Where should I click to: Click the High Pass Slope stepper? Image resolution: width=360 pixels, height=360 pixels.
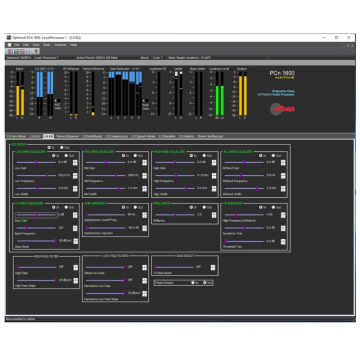click(75, 281)
